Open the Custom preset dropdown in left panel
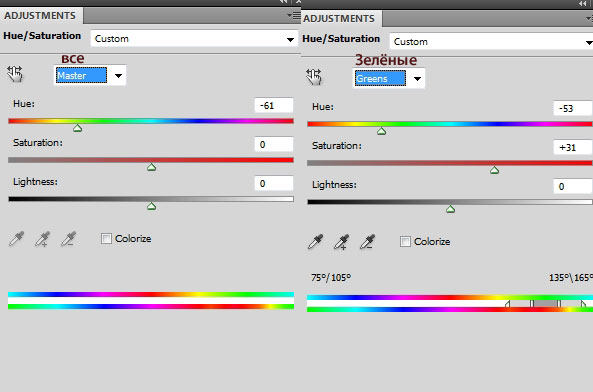Viewport: 593px width, 392px height. point(194,39)
